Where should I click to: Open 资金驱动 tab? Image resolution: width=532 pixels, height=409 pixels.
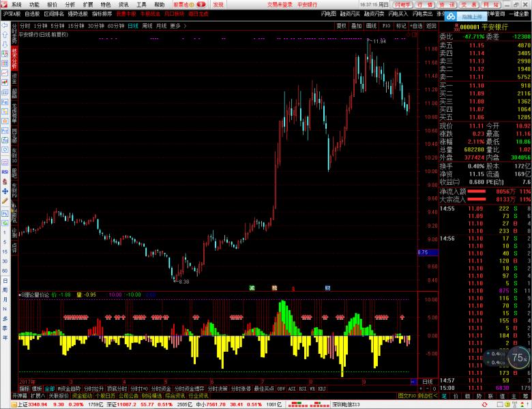coord(82,396)
